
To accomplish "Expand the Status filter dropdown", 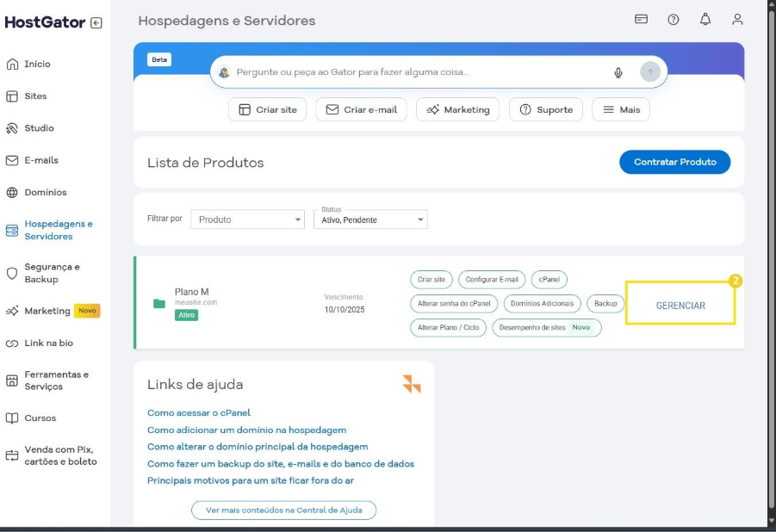I will coord(369,220).
